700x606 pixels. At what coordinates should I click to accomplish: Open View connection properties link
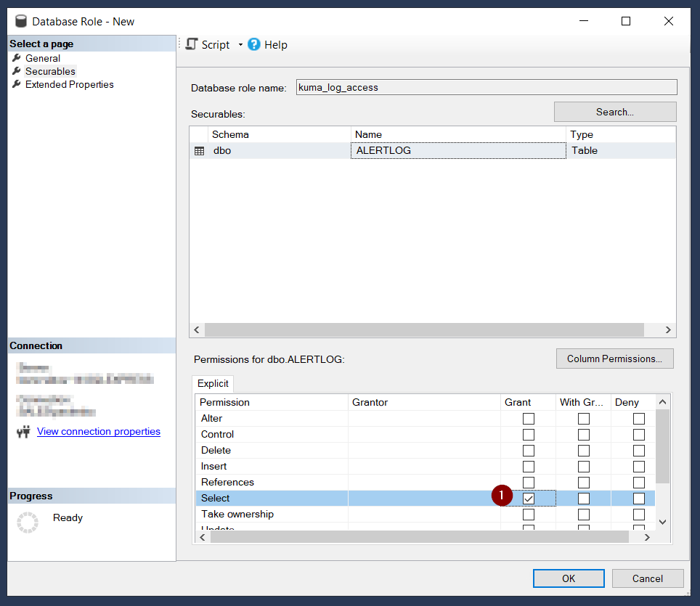pos(99,431)
